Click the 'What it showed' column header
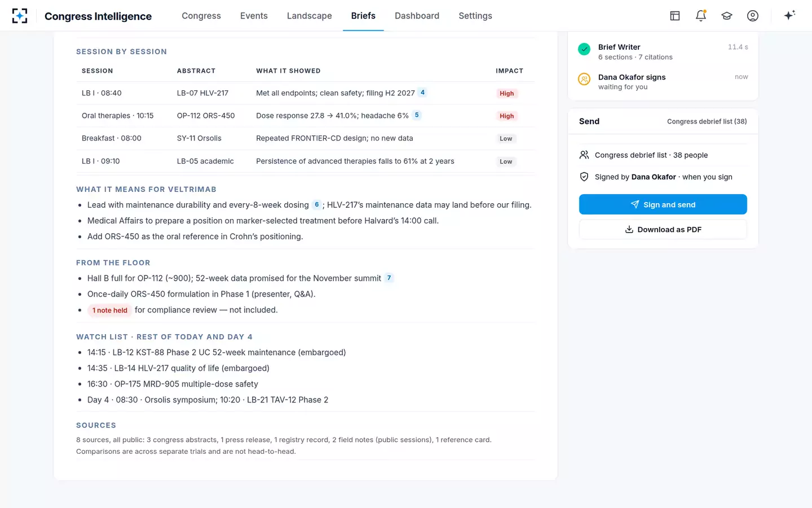The width and height of the screenshot is (812, 508). point(288,71)
